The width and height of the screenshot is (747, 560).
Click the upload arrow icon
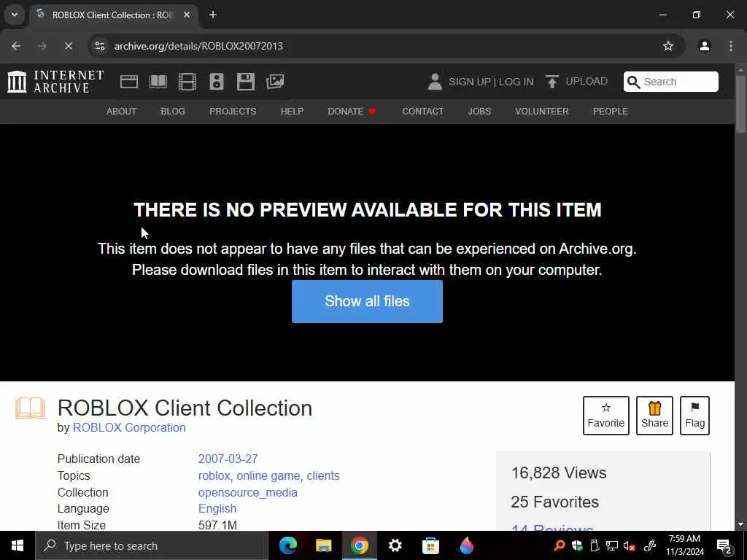551,82
